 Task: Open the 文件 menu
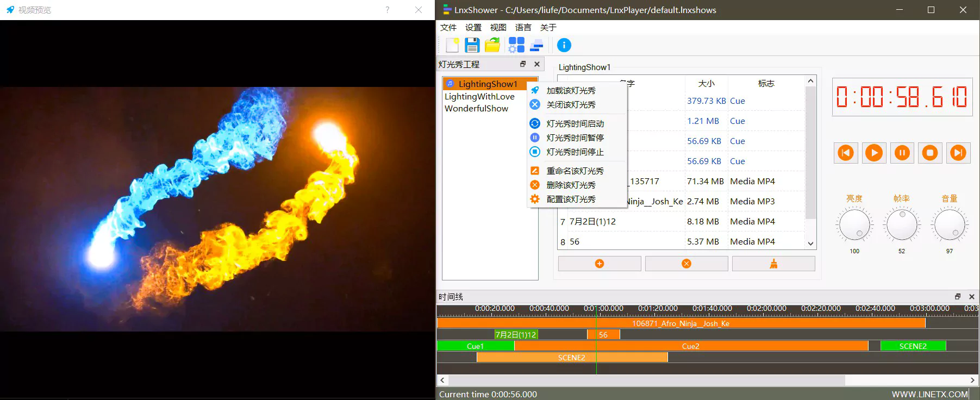tap(448, 28)
